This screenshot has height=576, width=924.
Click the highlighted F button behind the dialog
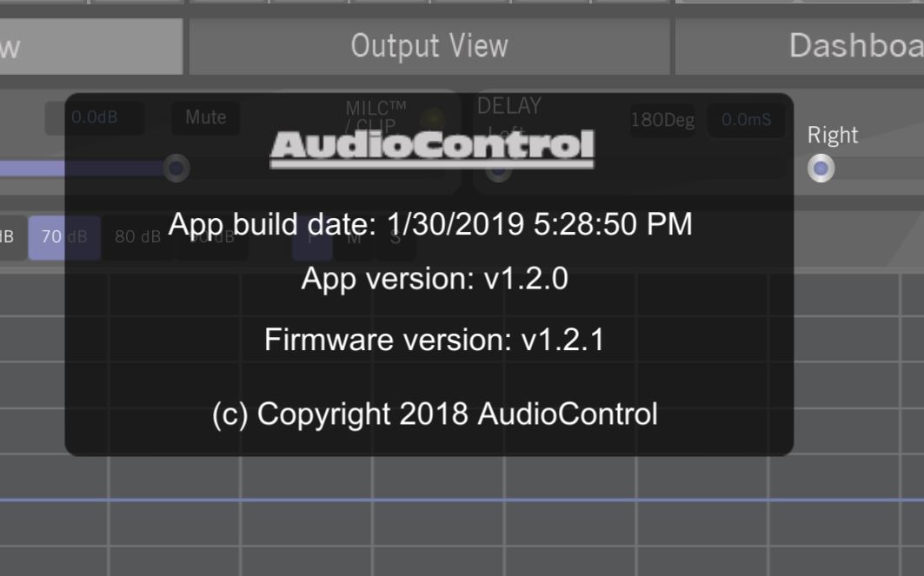[312, 238]
